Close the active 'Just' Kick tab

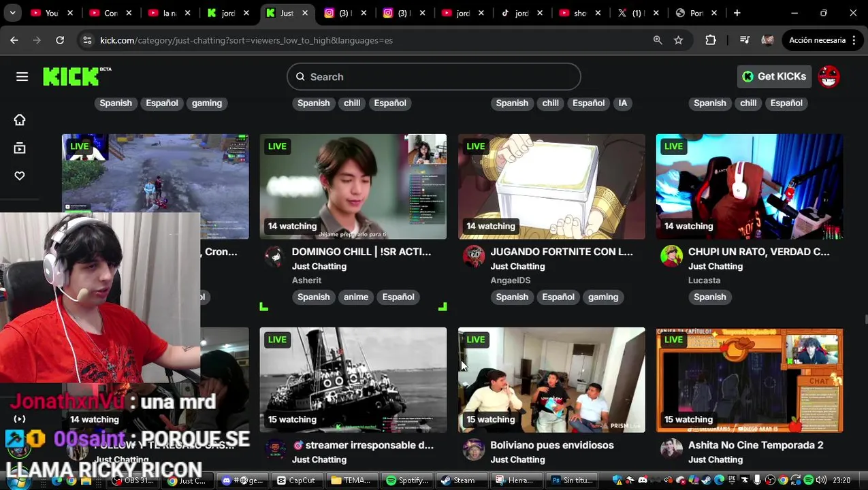[x=305, y=13]
